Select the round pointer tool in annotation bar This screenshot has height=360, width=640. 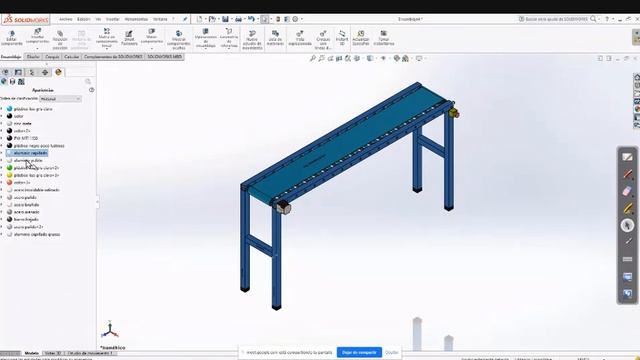pyautogui.click(x=627, y=225)
